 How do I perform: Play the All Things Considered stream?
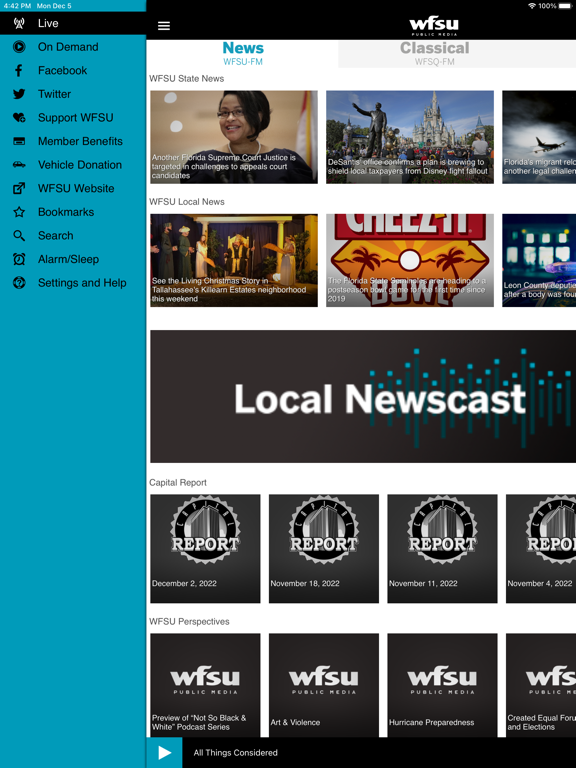pos(165,753)
